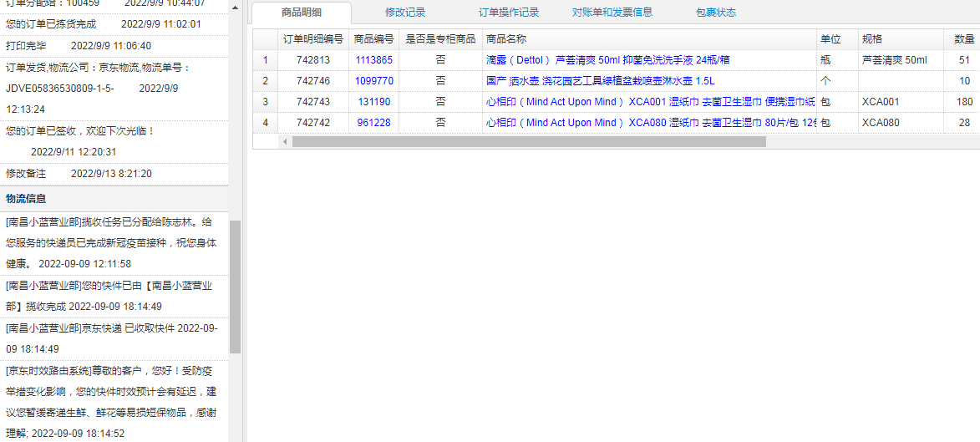Screen dimensions: 980x442
Task: Open the XCA001 湿纸巾 product name link
Action: click(x=651, y=102)
